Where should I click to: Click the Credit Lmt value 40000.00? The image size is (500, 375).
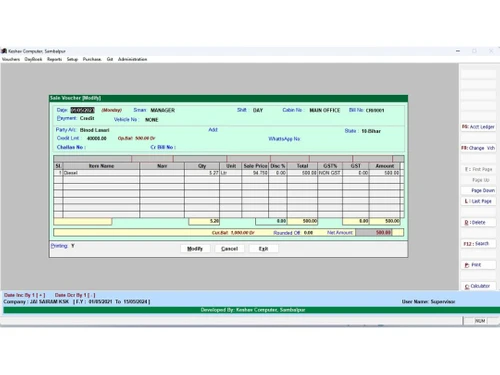(97, 138)
